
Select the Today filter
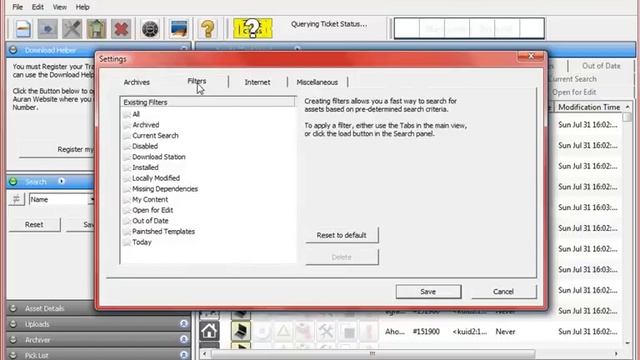[x=142, y=242]
